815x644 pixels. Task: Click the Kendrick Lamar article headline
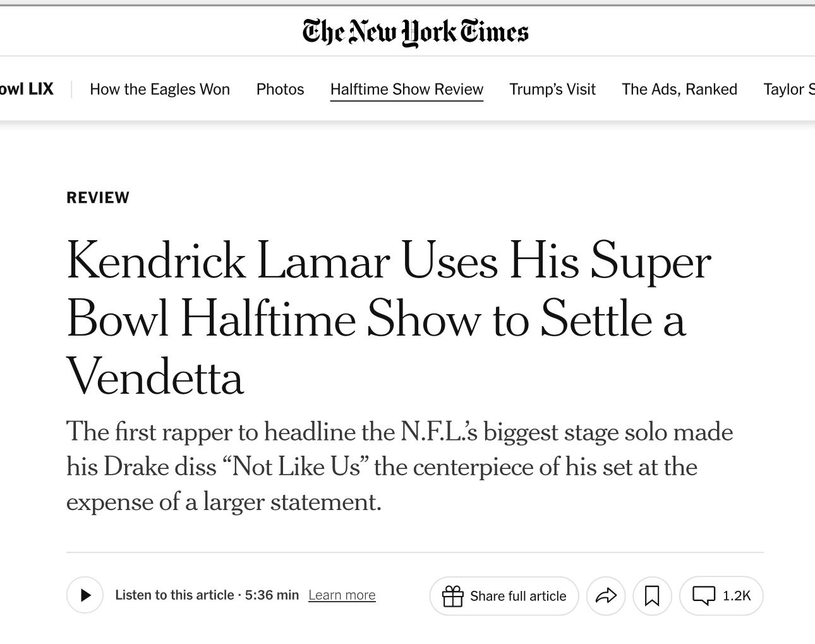click(x=389, y=319)
